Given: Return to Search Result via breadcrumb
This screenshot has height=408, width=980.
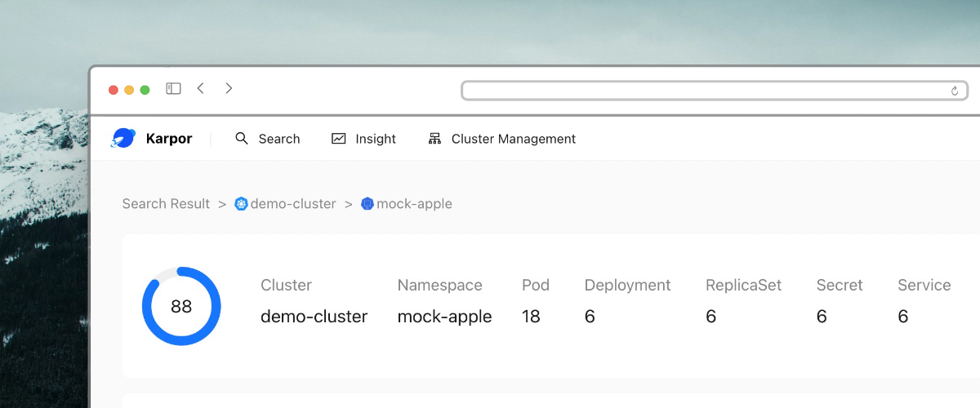Looking at the screenshot, I should pyautogui.click(x=166, y=204).
